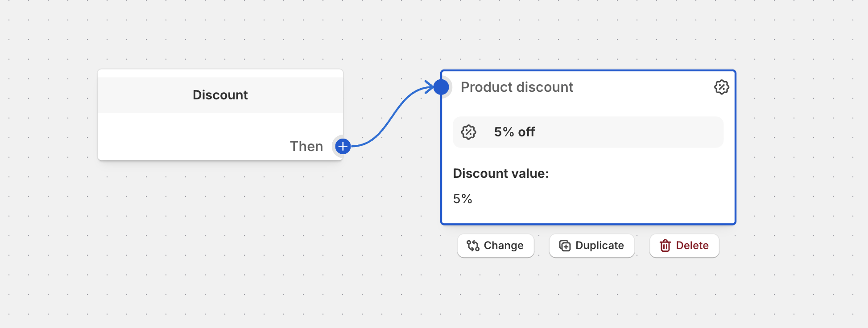Select the 5% off summary row
The width and height of the screenshot is (868, 328).
588,132
